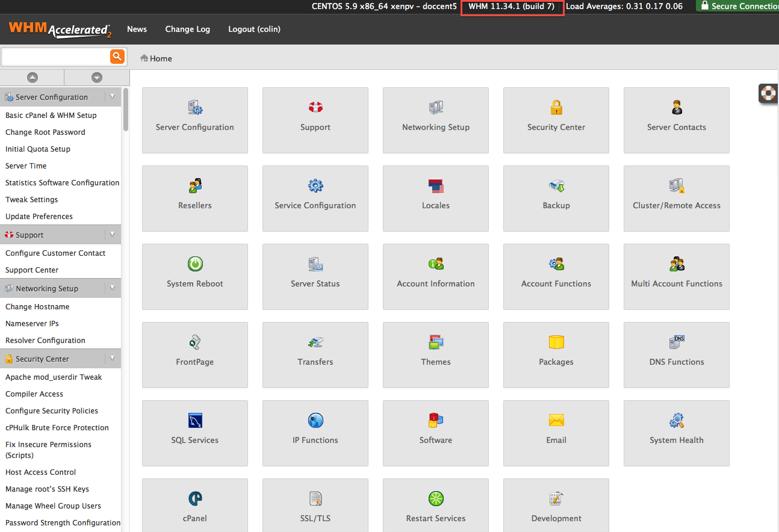
Task: Open the FrontPage tile
Action: point(195,355)
